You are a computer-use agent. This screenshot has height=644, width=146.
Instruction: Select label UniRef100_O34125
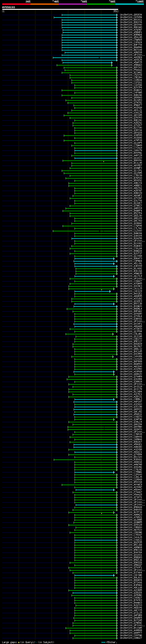click(131, 113)
